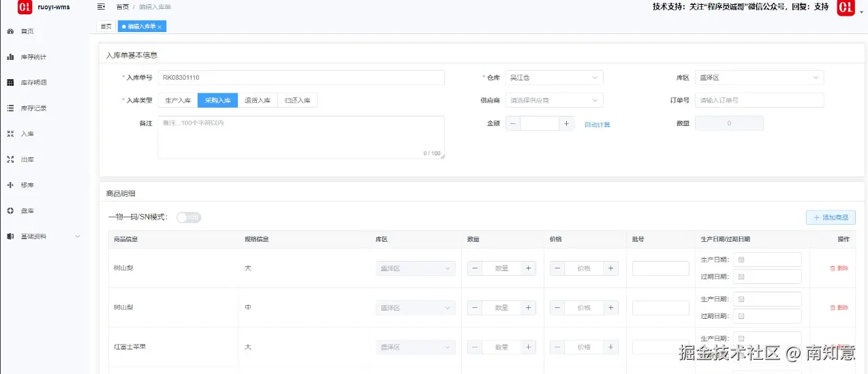868x374 pixels.
Task: Click the 入库 sidebar icon
Action: tap(10, 134)
